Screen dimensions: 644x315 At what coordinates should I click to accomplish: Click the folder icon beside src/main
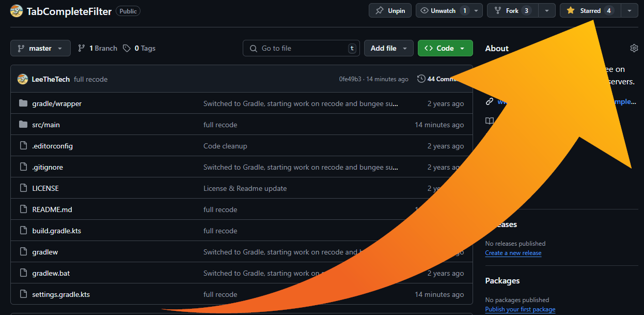point(23,125)
